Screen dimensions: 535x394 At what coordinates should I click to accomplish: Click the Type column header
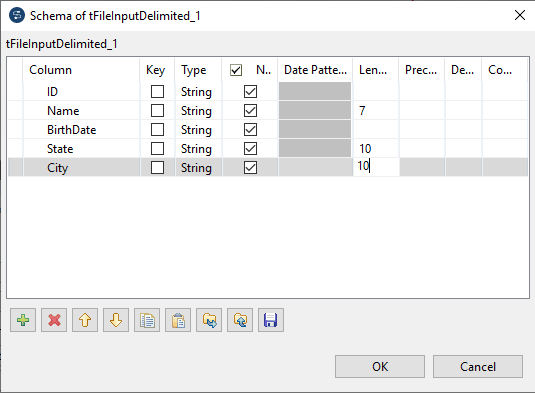point(198,70)
